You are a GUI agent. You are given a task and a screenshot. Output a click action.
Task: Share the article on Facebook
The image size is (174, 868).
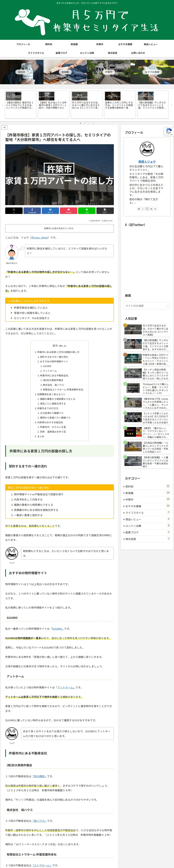click(x=32, y=211)
